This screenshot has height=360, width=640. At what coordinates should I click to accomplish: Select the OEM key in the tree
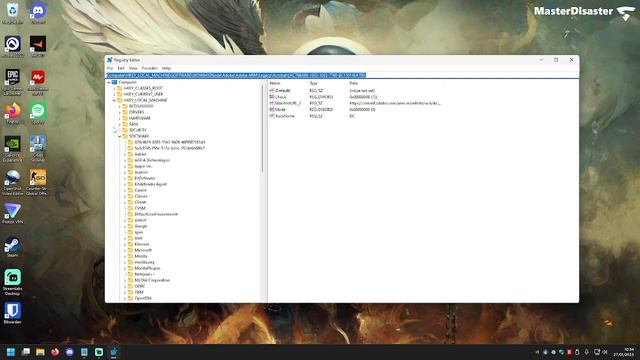click(139, 292)
